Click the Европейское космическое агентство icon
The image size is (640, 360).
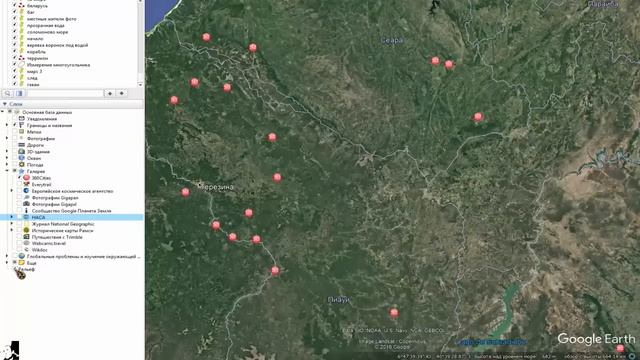click(27, 191)
